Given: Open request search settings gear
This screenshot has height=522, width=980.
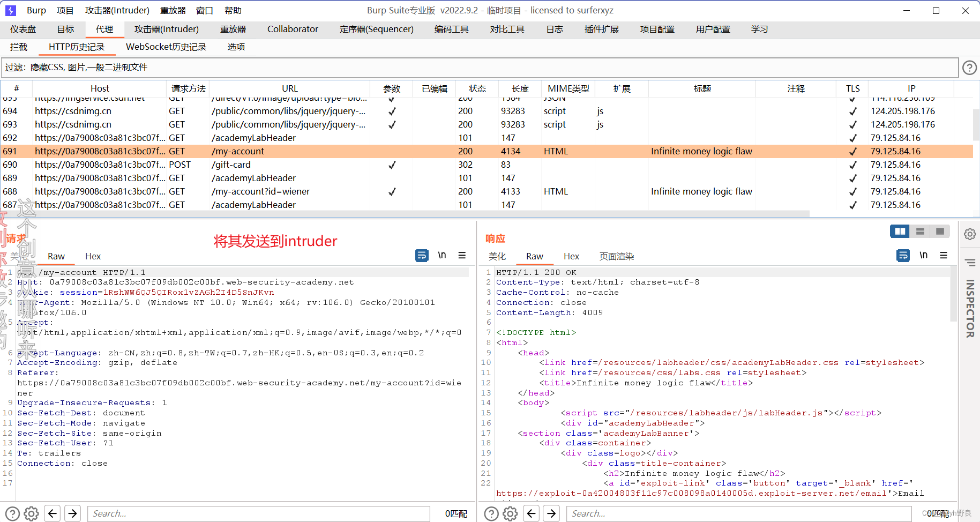Looking at the screenshot, I should (32, 514).
